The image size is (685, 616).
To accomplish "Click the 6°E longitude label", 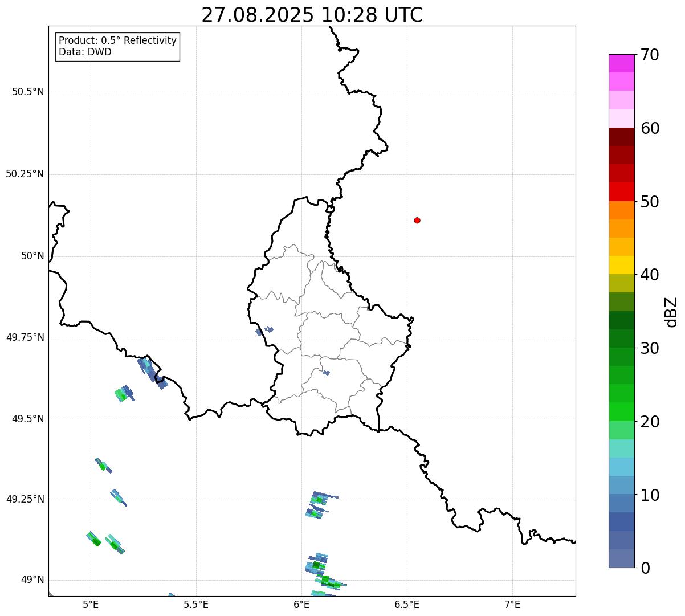I will (x=302, y=604).
